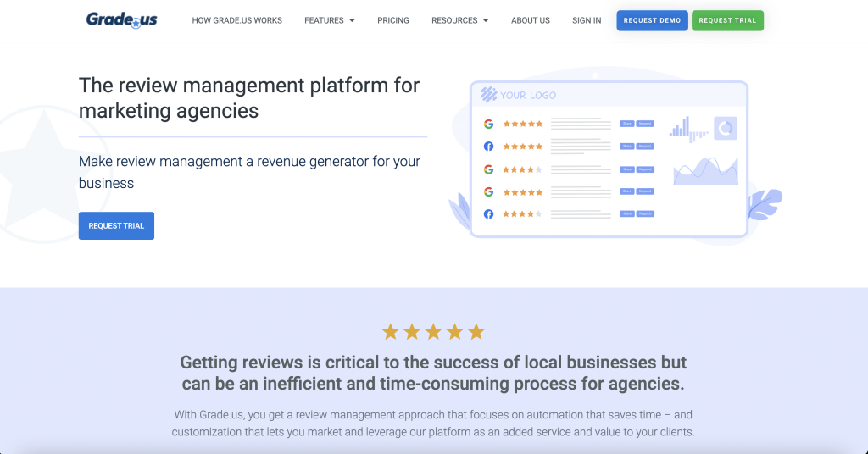Click the YOUR LOGO placeholder icon
The height and width of the screenshot is (454, 868).
coord(489,95)
